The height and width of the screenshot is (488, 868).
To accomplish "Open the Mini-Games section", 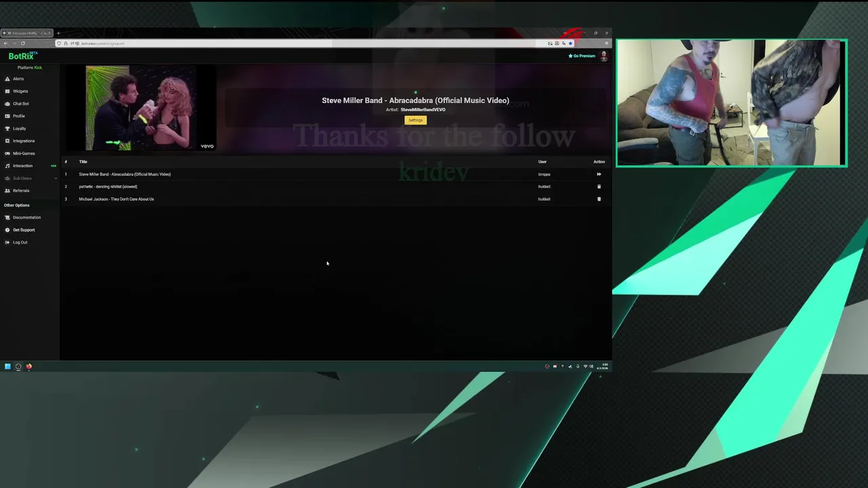I will [x=24, y=153].
